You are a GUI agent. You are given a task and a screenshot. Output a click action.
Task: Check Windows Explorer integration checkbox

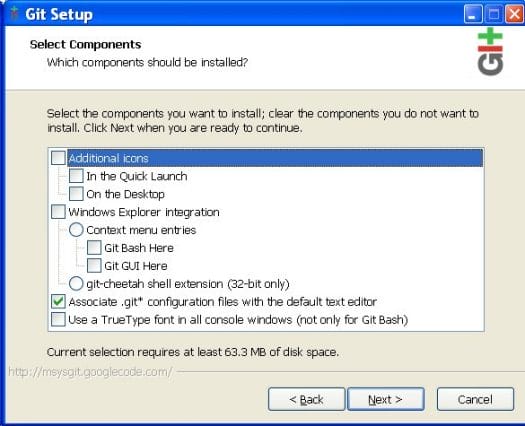tap(58, 212)
